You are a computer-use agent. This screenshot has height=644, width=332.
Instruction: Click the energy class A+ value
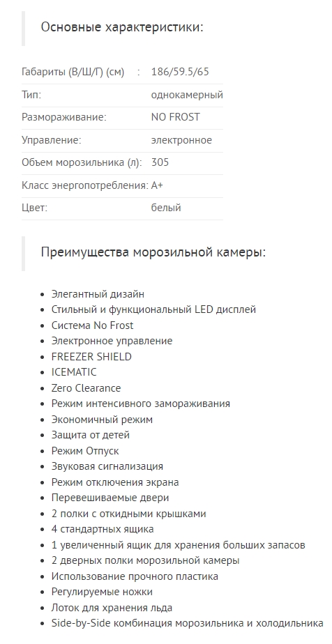(157, 185)
